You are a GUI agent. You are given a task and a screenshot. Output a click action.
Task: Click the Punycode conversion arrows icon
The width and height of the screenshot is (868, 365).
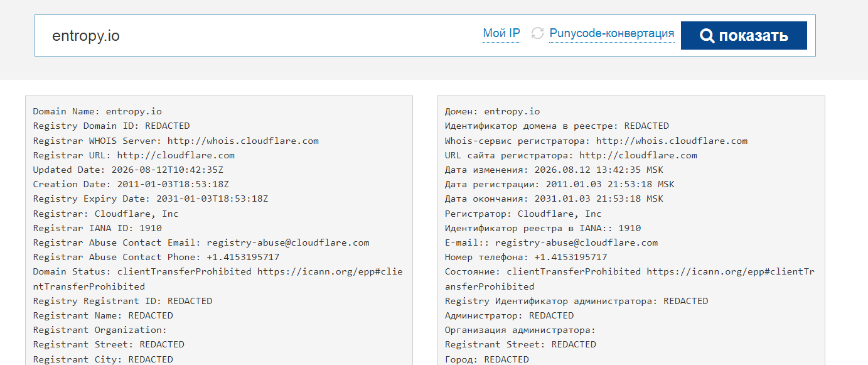tap(537, 33)
